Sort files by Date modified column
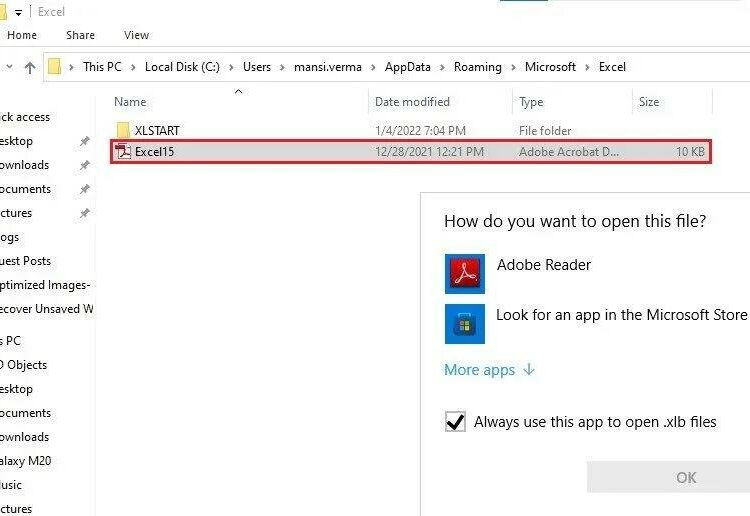 (x=412, y=102)
